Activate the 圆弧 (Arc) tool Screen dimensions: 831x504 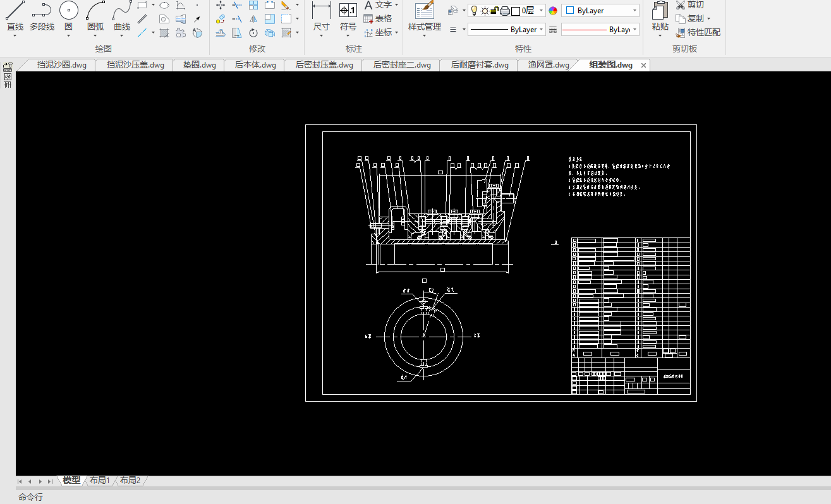coord(95,14)
